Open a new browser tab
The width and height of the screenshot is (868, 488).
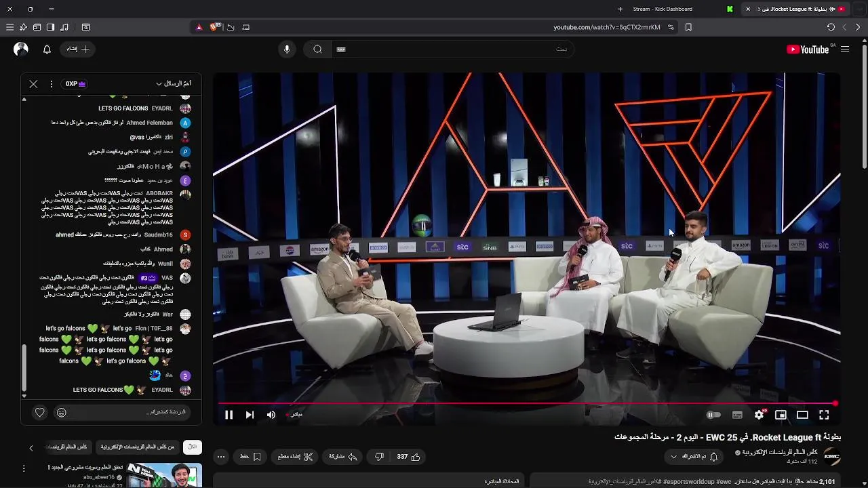pos(620,9)
